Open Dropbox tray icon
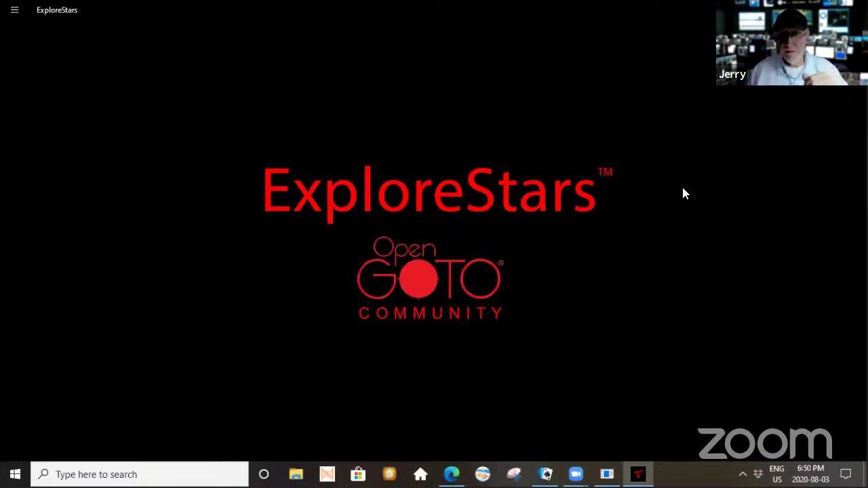Screen dimensions: 868x488 point(758,474)
